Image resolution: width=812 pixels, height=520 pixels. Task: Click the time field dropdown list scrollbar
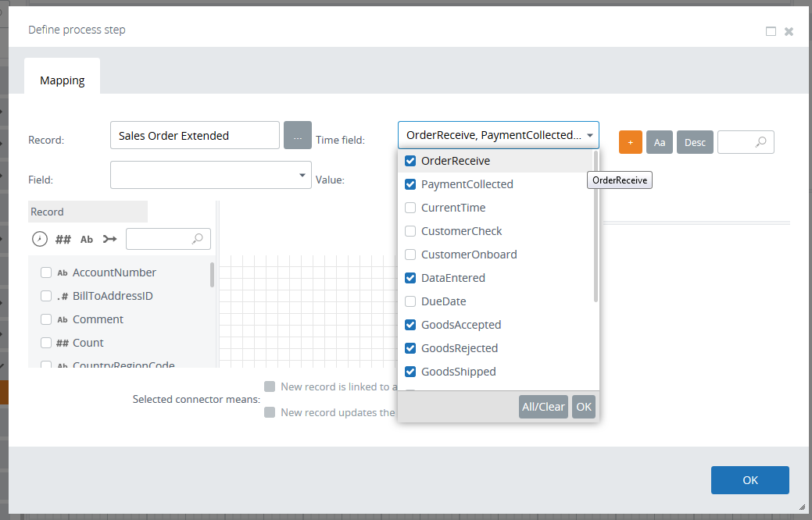[596, 226]
